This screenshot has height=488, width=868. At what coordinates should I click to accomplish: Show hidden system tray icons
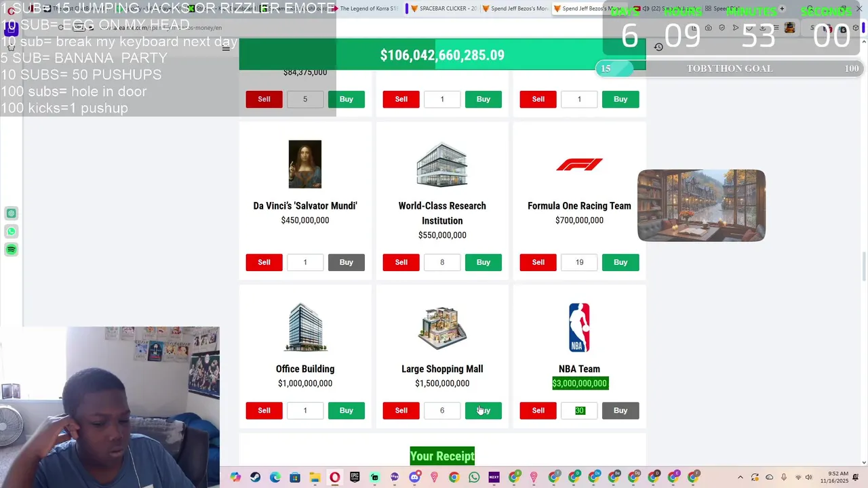(740, 477)
